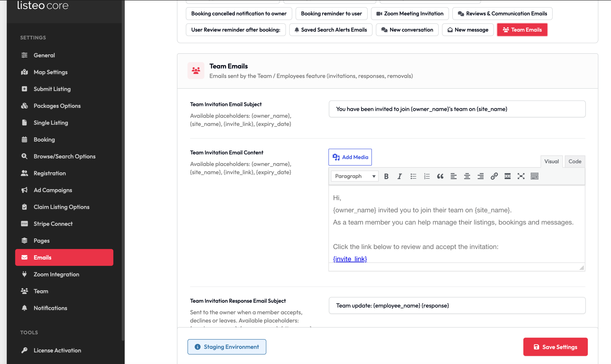The image size is (611, 364).
Task: Toggle bold formatting in editor toolbar
Action: pos(386,176)
